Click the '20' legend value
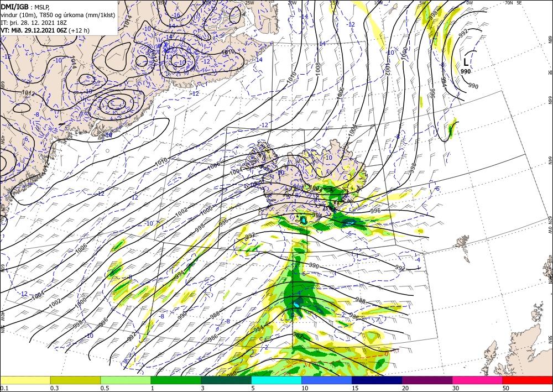 point(405,388)
